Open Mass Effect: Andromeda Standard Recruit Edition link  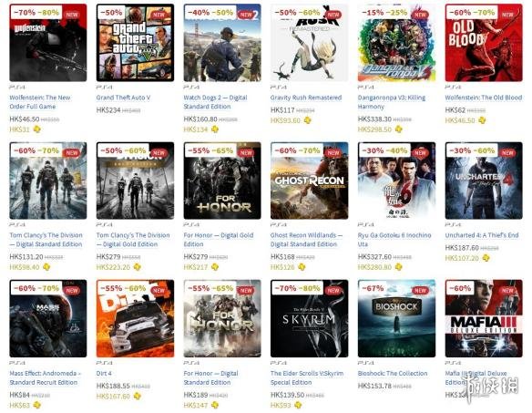click(x=46, y=377)
